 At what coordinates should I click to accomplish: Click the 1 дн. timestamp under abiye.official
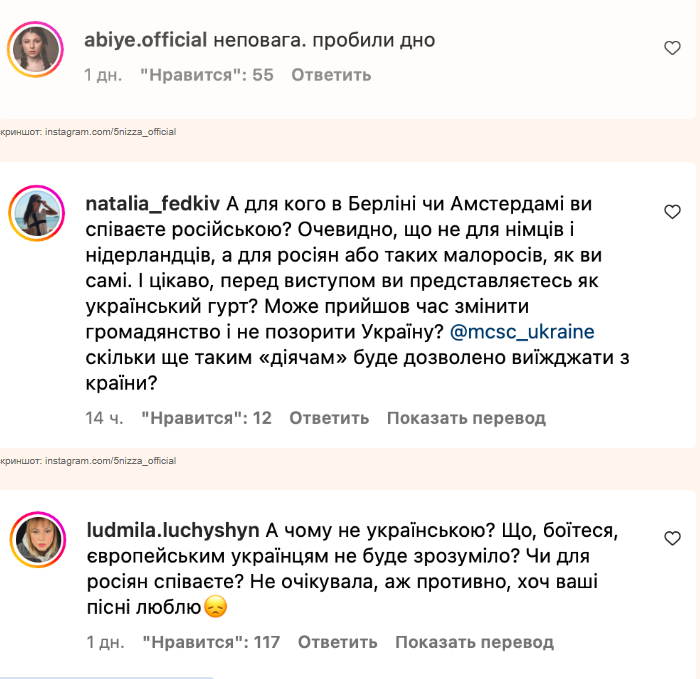103,75
